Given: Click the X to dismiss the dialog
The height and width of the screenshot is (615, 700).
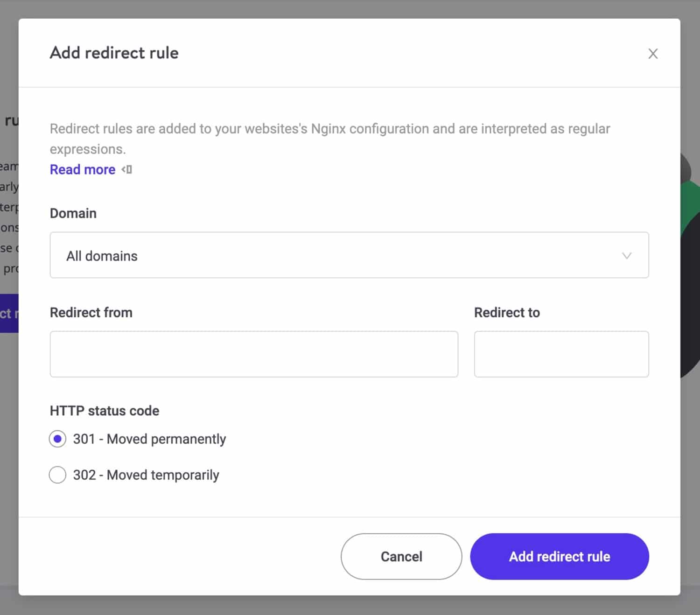Looking at the screenshot, I should [653, 54].
